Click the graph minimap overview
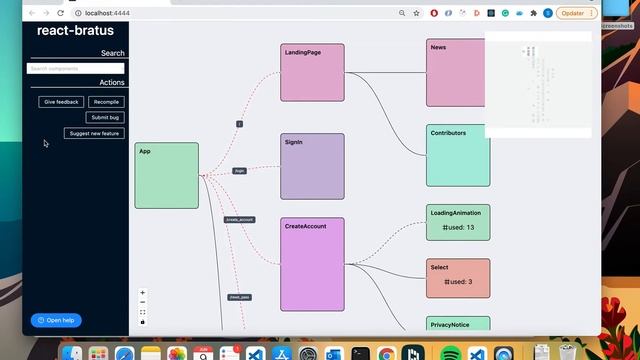 (538, 85)
